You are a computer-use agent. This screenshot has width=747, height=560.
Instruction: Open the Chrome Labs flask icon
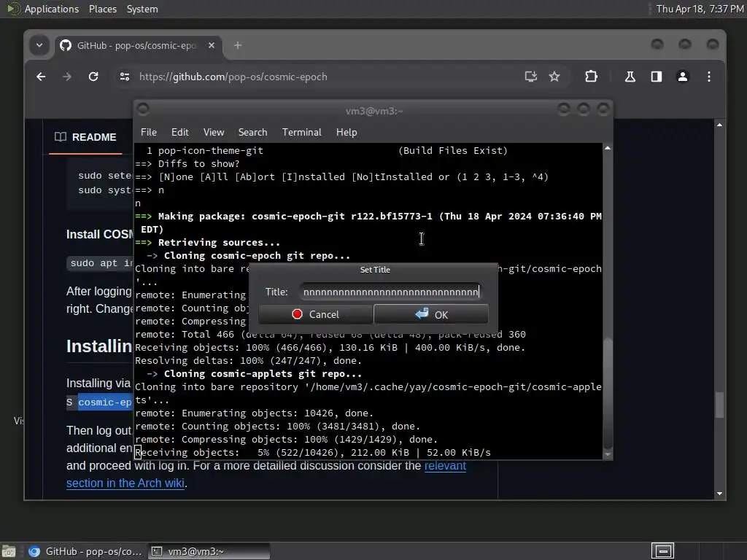[x=630, y=77]
